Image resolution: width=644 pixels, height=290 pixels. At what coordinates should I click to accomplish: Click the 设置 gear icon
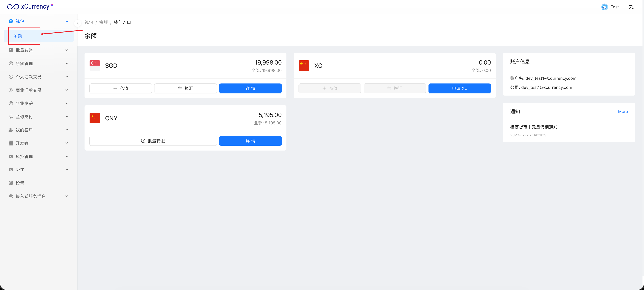[11, 183]
